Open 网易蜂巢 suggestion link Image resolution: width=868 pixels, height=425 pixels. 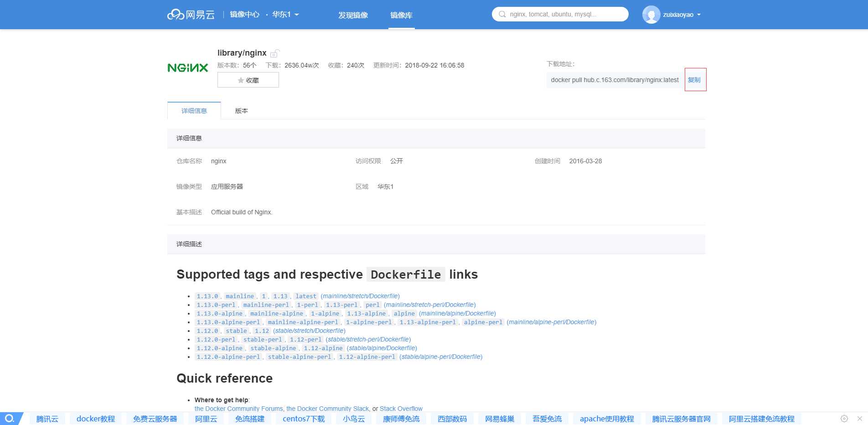pyautogui.click(x=500, y=419)
